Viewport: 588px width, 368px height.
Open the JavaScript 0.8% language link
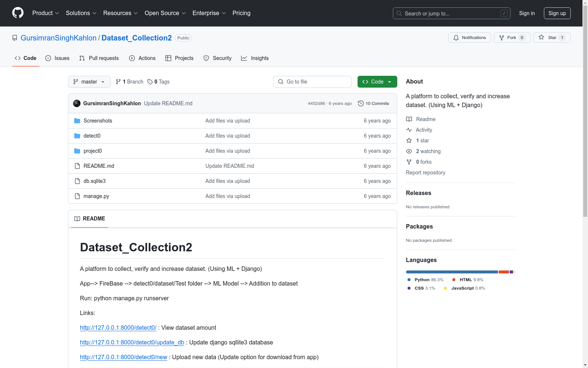(465, 288)
